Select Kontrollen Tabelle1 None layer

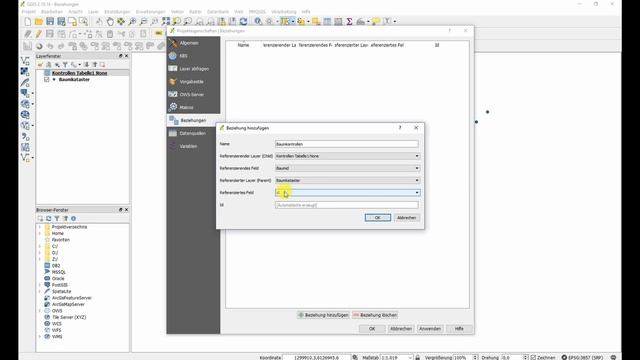point(80,73)
